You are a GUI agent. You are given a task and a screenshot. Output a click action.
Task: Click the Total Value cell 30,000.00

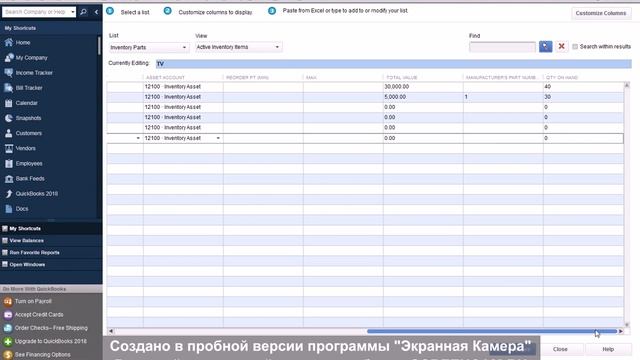point(423,87)
